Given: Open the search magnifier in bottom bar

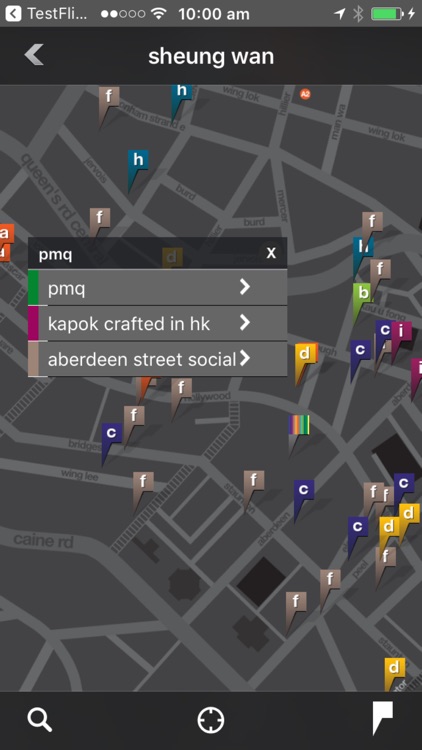Looking at the screenshot, I should pyautogui.click(x=40, y=720).
